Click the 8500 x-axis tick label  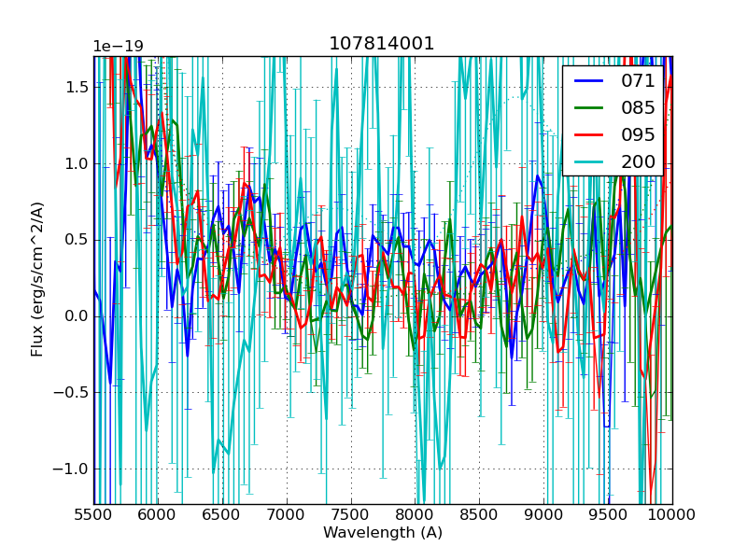pyautogui.click(x=480, y=515)
